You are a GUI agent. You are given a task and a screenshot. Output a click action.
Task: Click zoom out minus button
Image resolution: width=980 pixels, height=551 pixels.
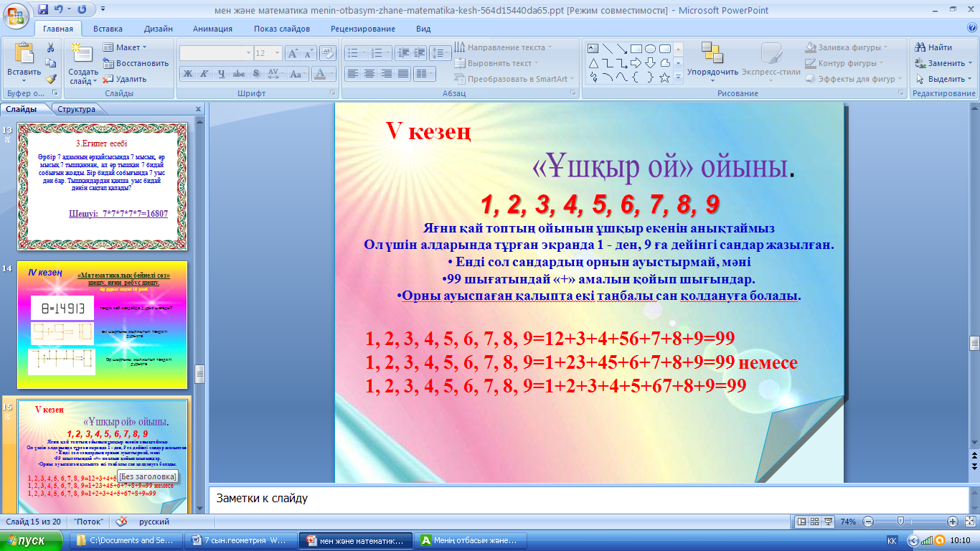(x=869, y=522)
